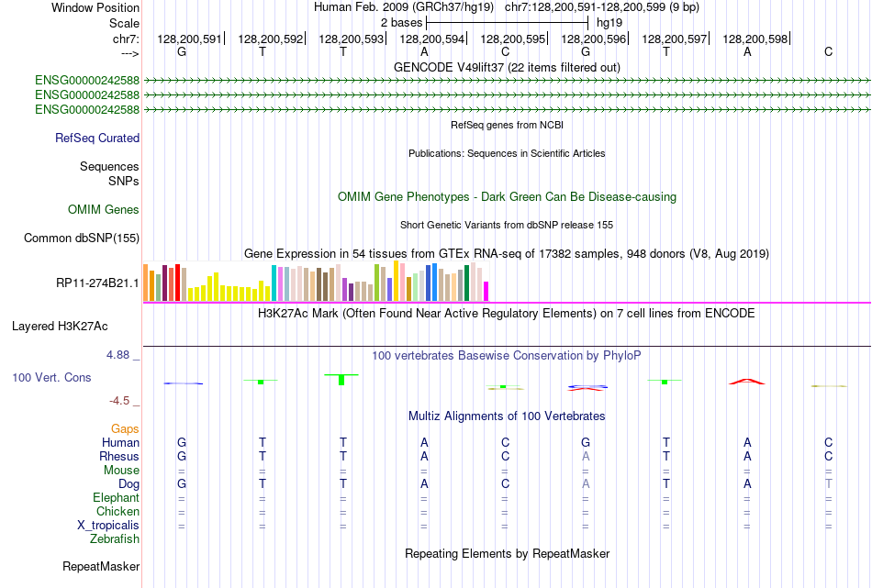Click the GTEx Gene Expression in 54 tissues title
Image resolution: width=872 pixels, height=588 pixels.
[507, 253]
